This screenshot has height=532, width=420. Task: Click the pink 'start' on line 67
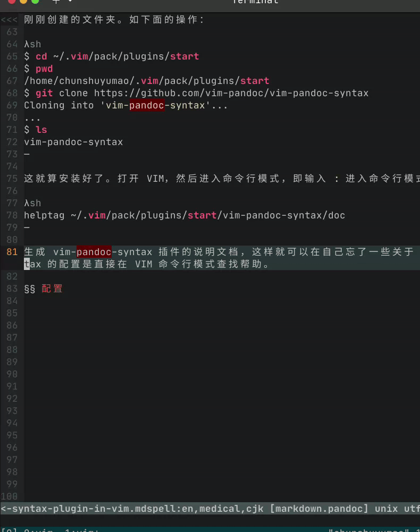(x=255, y=81)
